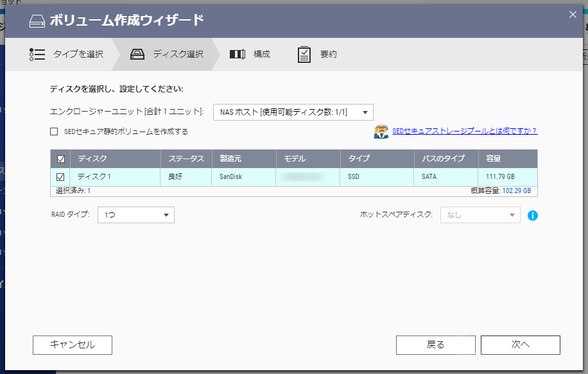
Task: Click the 102.29 GB estimated capacity value
Action: pyautogui.click(x=517, y=191)
